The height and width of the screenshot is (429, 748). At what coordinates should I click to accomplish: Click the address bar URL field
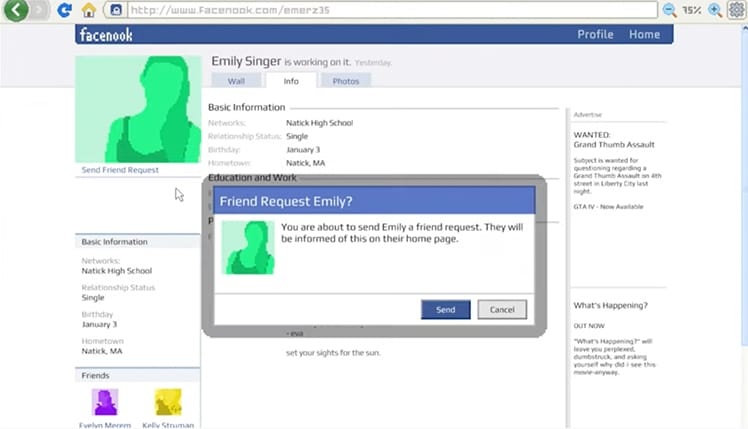392,10
